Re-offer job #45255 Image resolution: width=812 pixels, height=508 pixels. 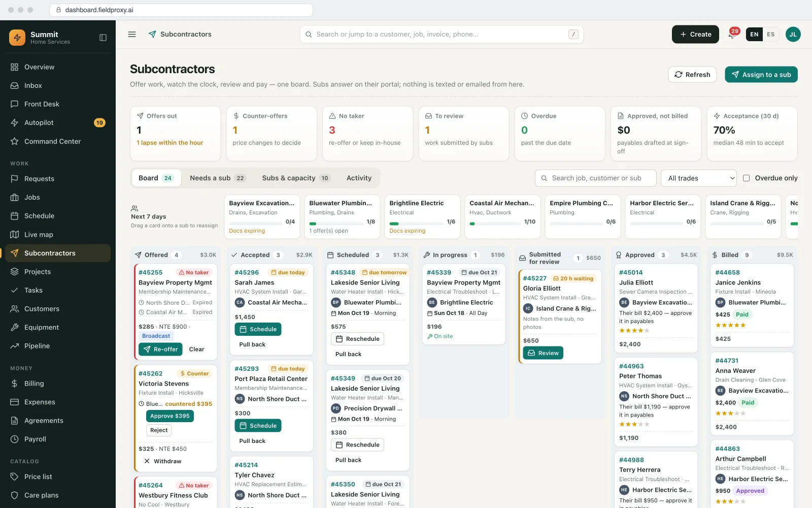pos(160,350)
